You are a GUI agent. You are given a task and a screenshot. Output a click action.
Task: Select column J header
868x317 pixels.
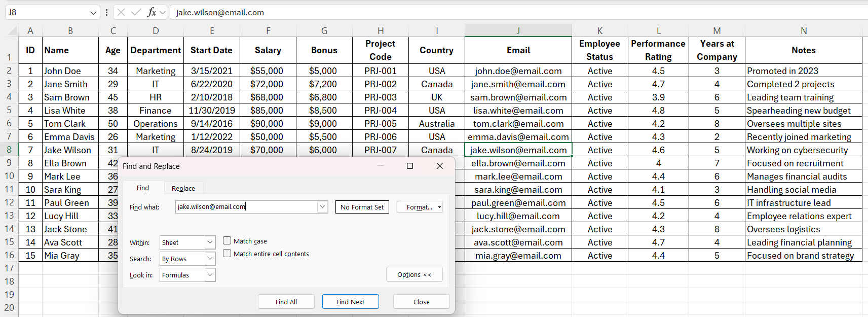pyautogui.click(x=518, y=30)
